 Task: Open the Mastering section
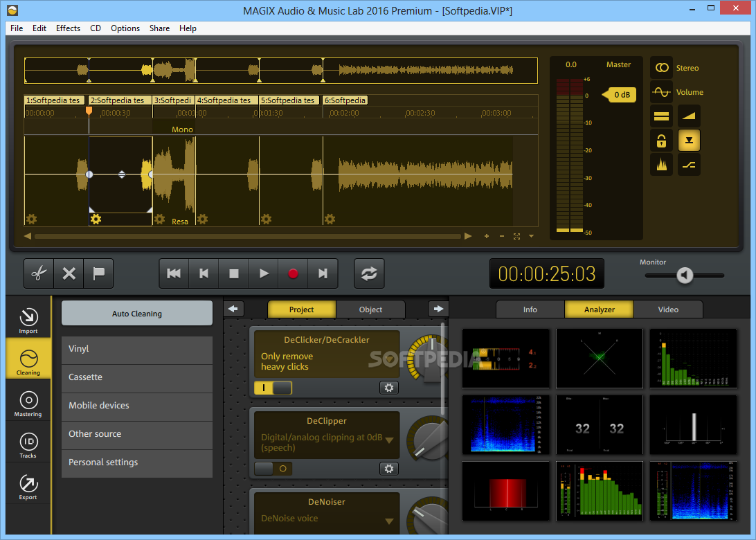(28, 404)
